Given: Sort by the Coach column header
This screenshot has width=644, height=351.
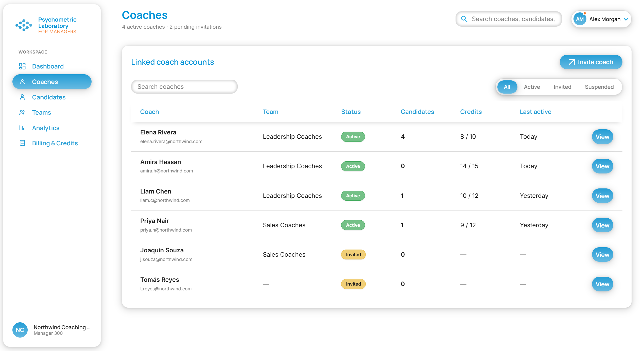Looking at the screenshot, I should coord(150,112).
